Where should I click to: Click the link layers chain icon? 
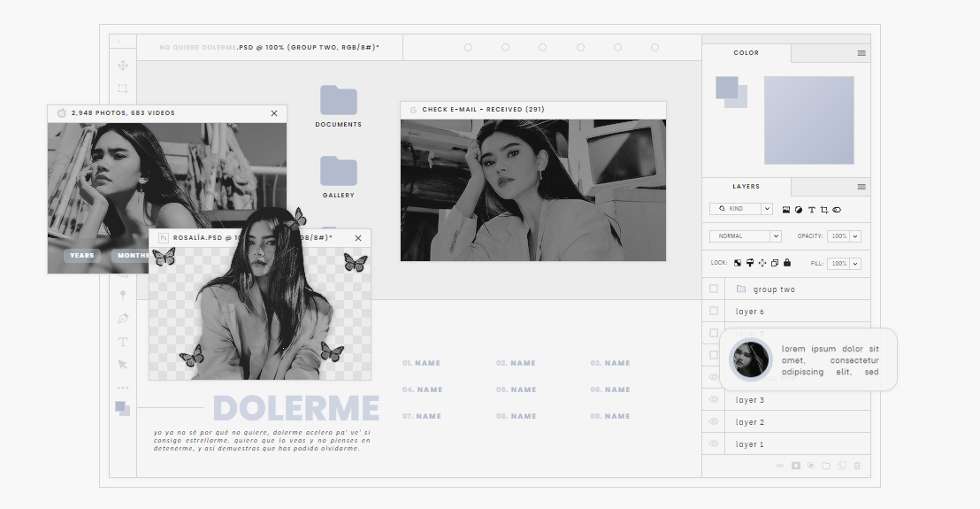pyautogui.click(x=780, y=466)
